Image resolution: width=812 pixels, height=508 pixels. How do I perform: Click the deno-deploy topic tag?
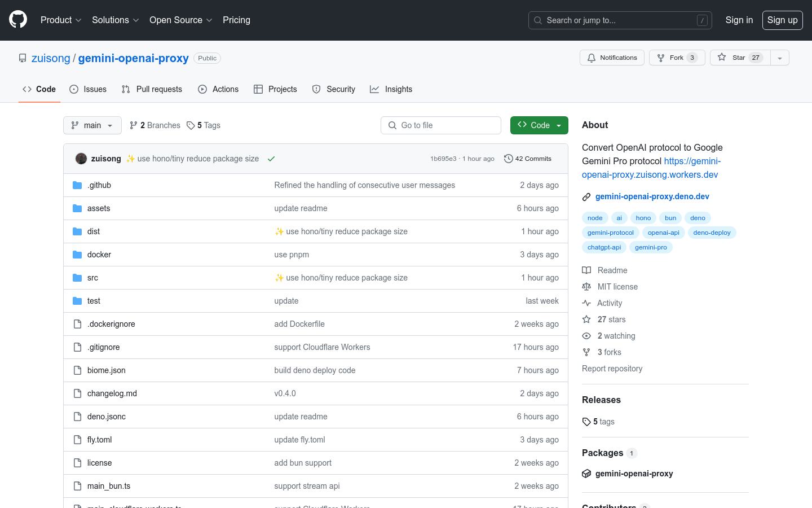coord(712,233)
